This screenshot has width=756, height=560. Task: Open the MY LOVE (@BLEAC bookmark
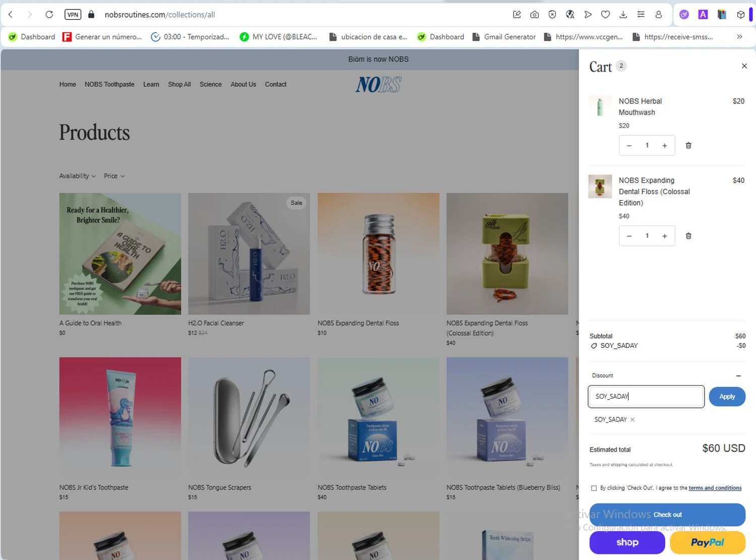click(278, 37)
